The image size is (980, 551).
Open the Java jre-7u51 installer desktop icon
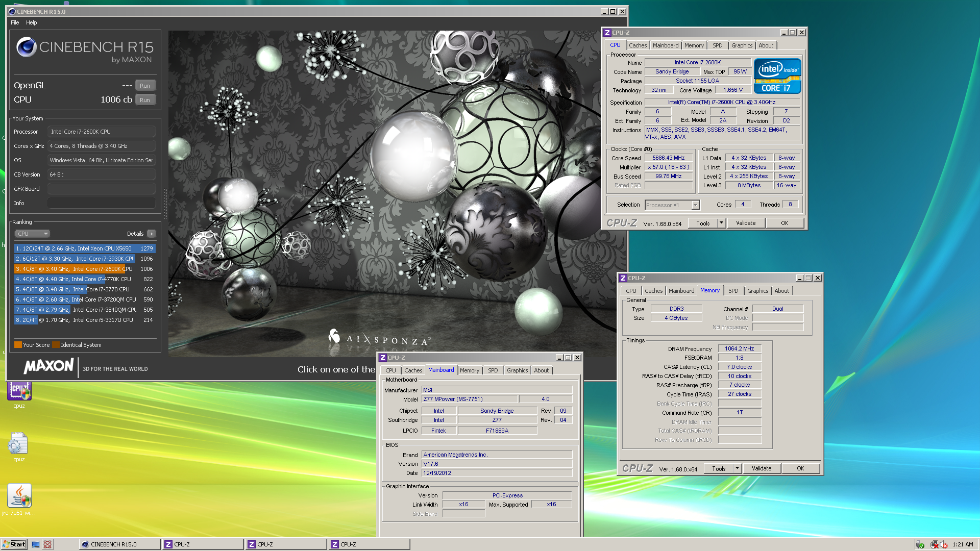(x=19, y=496)
